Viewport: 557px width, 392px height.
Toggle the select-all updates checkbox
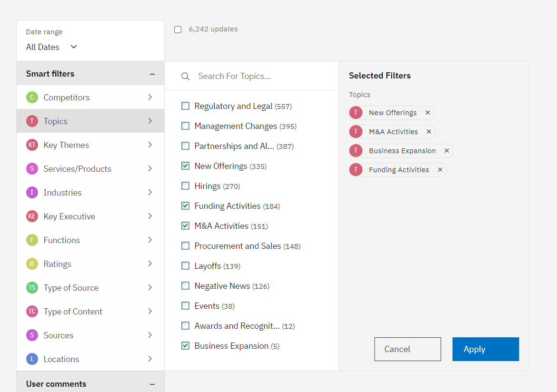coord(178,29)
